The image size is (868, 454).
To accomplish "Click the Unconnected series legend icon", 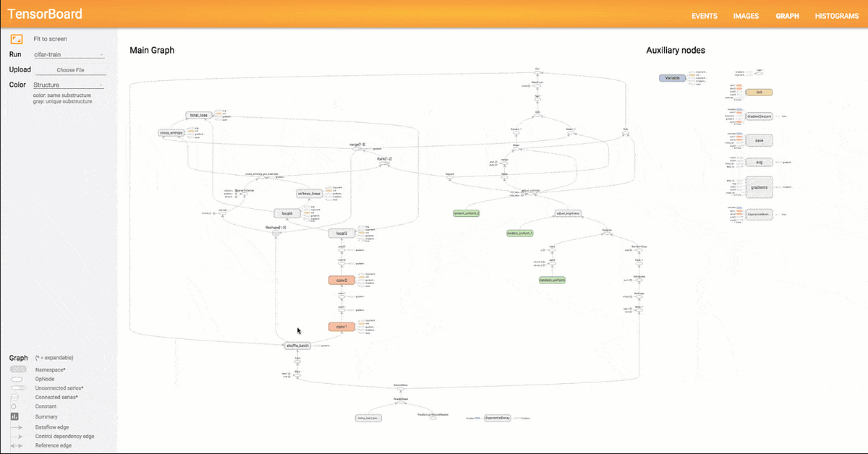I will pos(17,388).
